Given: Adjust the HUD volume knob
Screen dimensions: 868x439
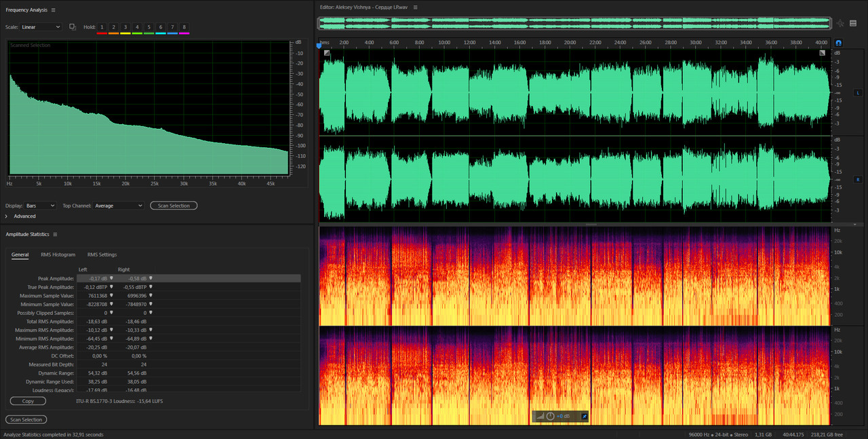Looking at the screenshot, I should 550,416.
